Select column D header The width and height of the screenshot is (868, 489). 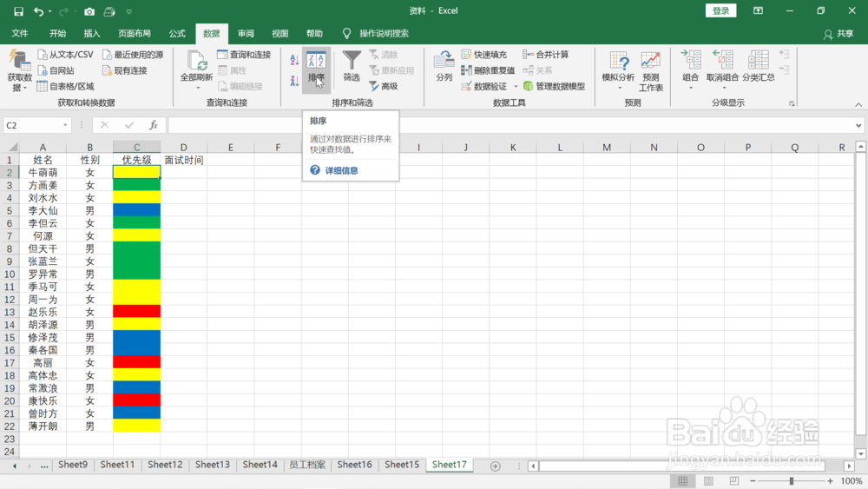click(x=183, y=148)
